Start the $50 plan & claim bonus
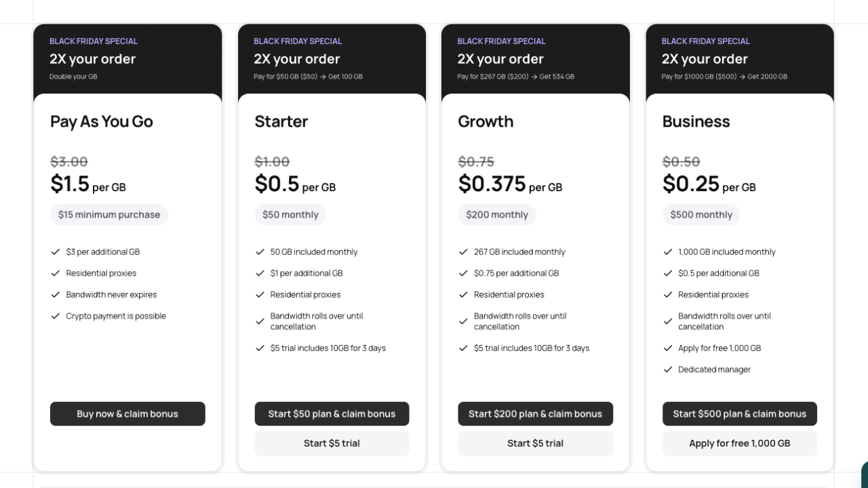868x488 pixels. click(x=332, y=414)
